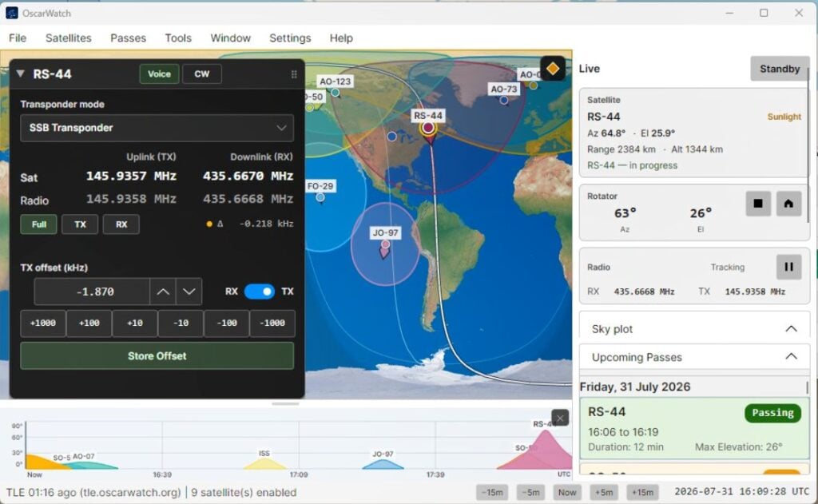Collapse the Sky plot section
Image resolution: width=818 pixels, height=504 pixels.
click(791, 329)
